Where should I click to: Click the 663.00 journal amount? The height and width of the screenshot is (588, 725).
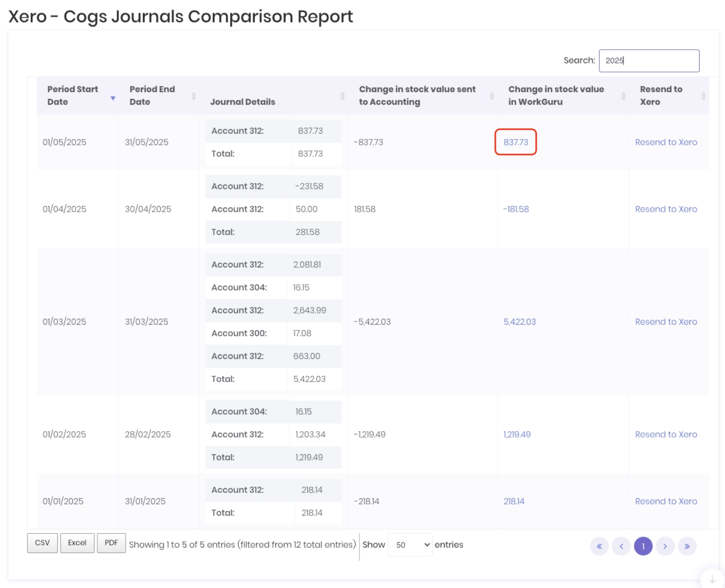coord(307,356)
